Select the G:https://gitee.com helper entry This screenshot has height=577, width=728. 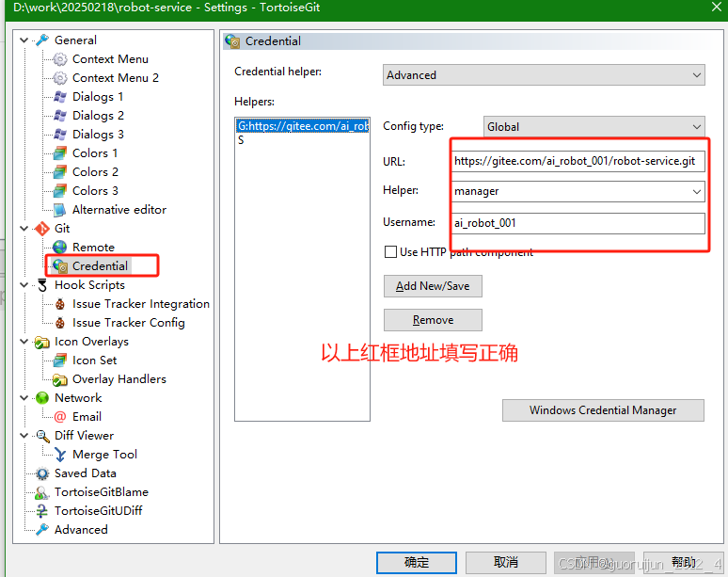pos(302,126)
